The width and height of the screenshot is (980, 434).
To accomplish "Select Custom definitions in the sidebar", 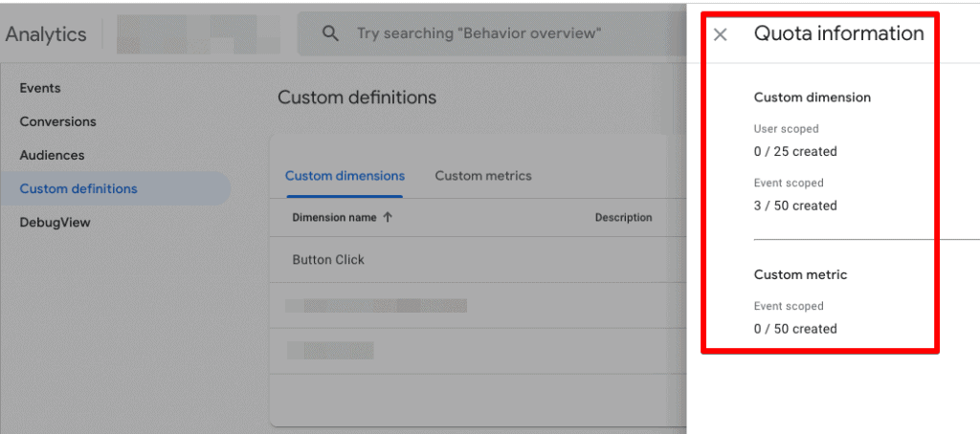I will 78,188.
